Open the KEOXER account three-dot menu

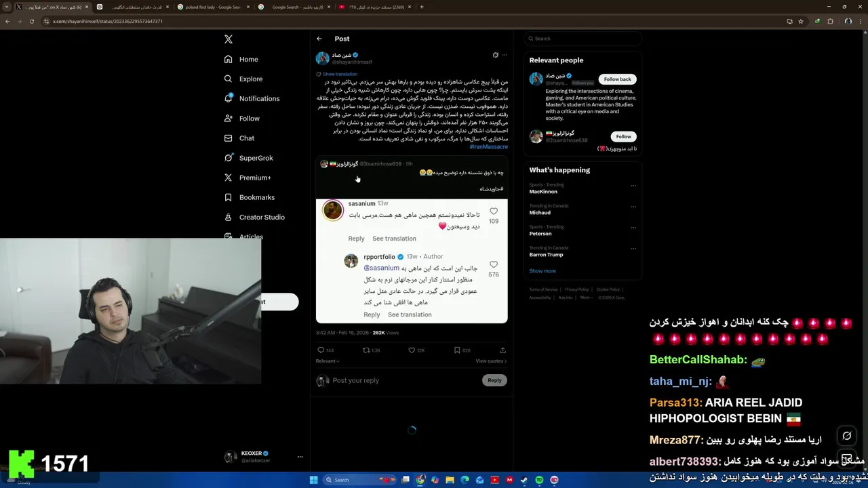click(300, 457)
